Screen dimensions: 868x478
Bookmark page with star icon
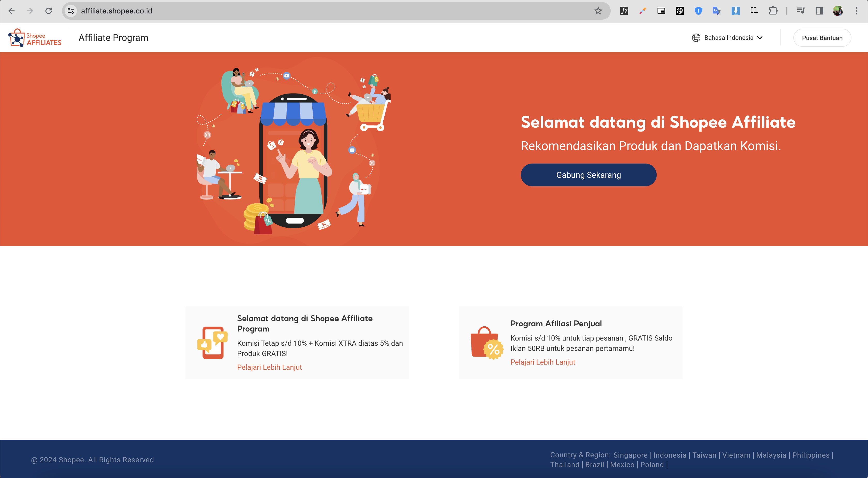598,11
